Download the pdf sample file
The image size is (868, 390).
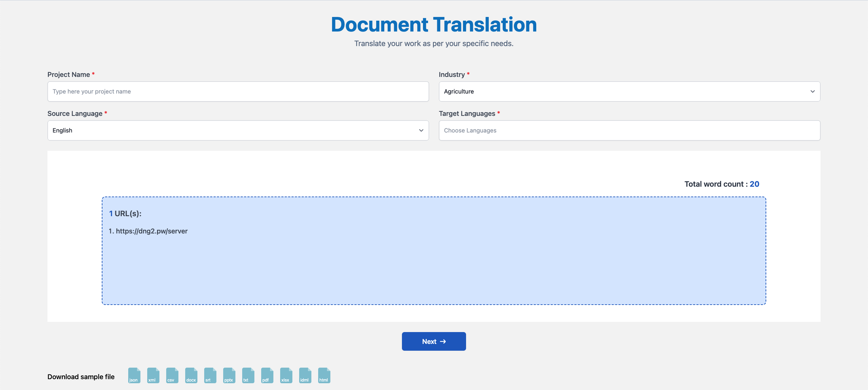coord(267,375)
